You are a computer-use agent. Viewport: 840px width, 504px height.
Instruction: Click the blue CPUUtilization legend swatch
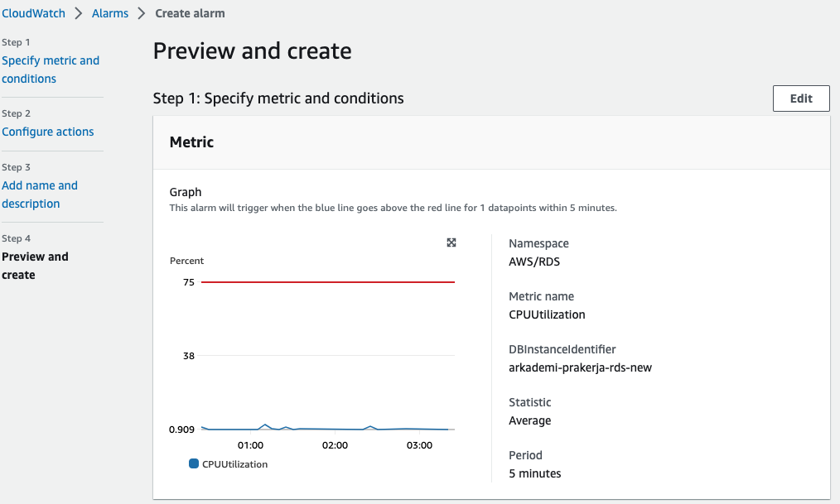[194, 464]
